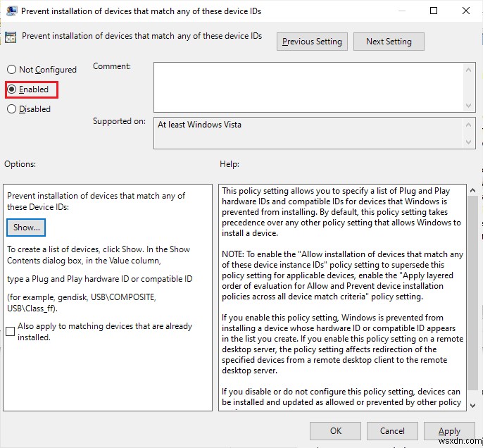Click the 'Comment:' label
490x448 pixels.
pyautogui.click(x=112, y=66)
